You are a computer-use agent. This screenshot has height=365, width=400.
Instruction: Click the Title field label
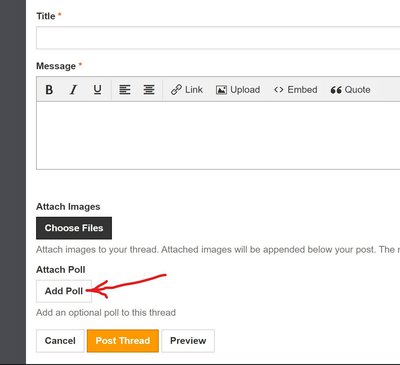pyautogui.click(x=46, y=16)
